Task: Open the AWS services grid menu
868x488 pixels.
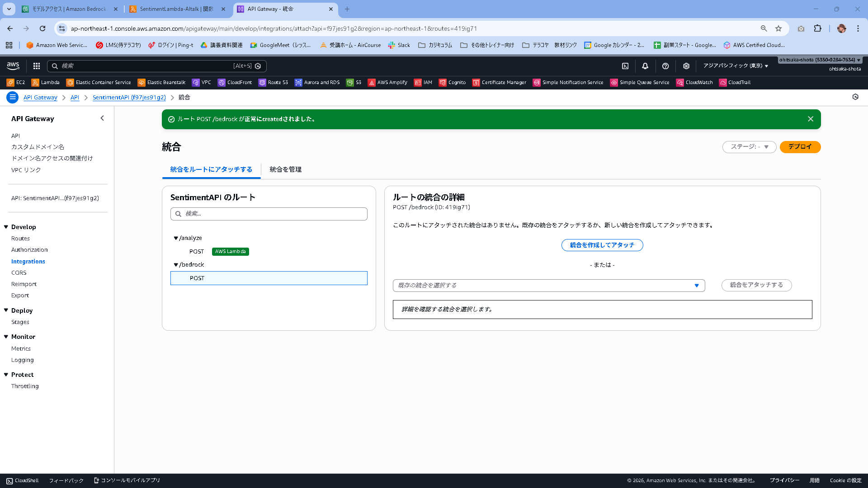Action: (x=37, y=66)
